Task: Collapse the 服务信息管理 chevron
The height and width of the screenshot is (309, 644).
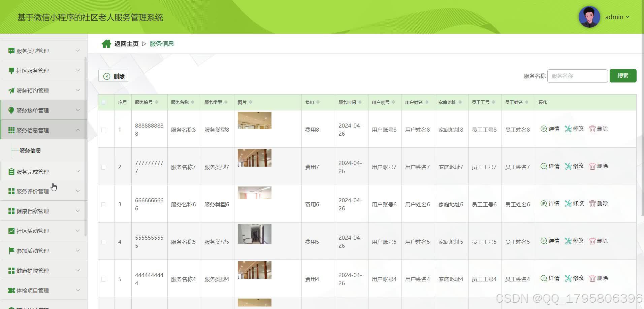Action: pos(78,130)
